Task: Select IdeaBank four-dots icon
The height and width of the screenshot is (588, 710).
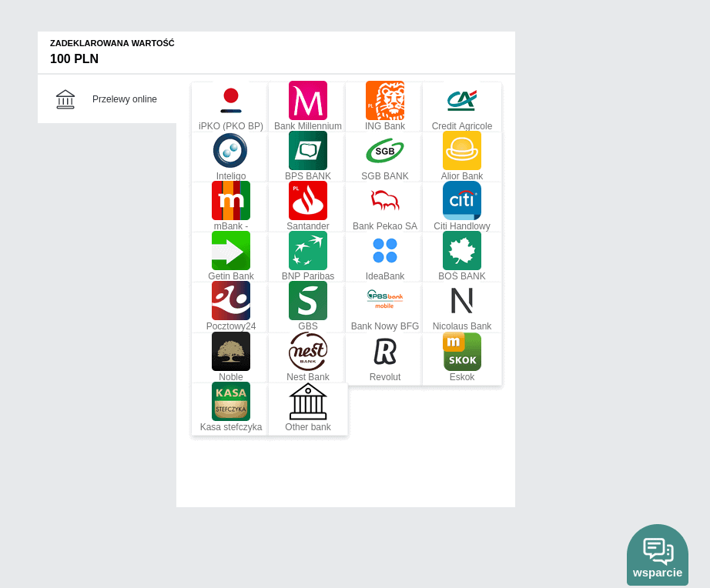Action: [385, 251]
